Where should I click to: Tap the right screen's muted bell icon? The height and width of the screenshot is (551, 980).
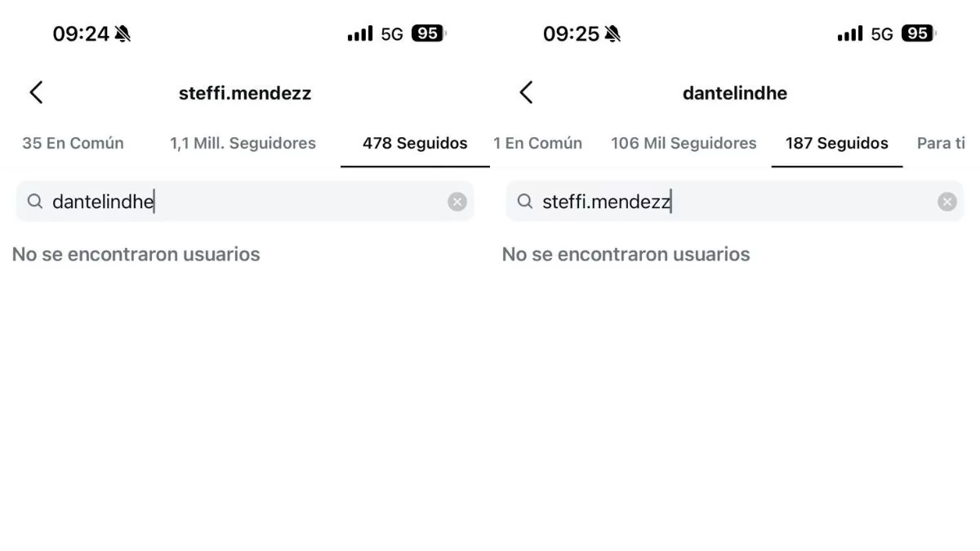click(x=612, y=34)
